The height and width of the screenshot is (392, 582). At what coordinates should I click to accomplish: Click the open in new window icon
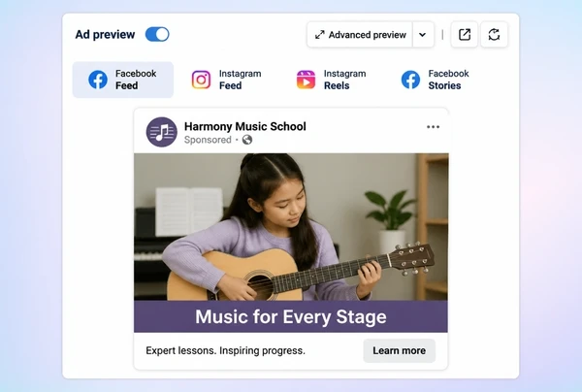click(465, 35)
